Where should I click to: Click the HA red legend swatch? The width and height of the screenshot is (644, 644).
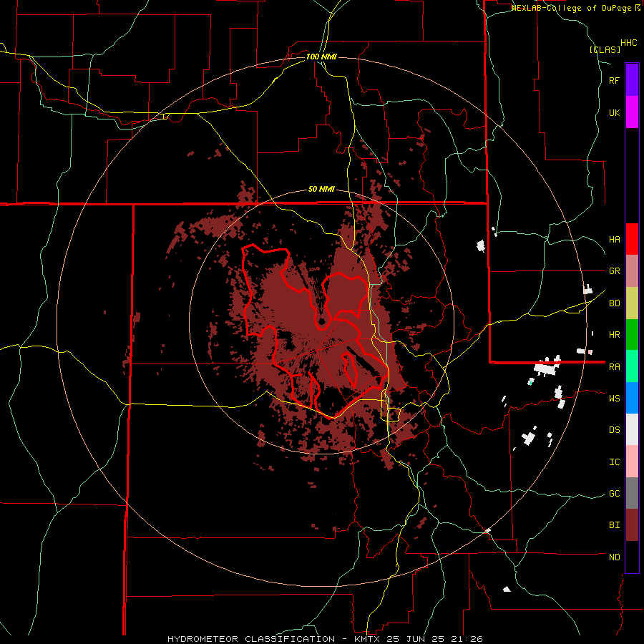click(632, 239)
